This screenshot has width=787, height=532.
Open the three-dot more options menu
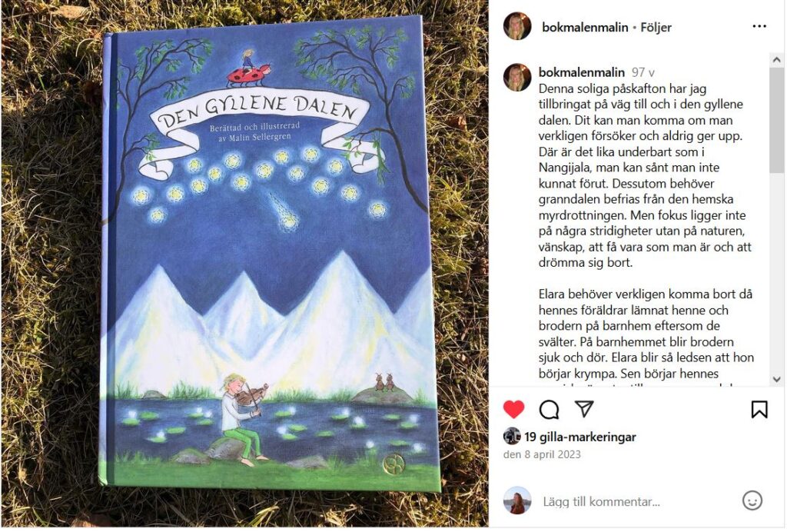tap(759, 26)
